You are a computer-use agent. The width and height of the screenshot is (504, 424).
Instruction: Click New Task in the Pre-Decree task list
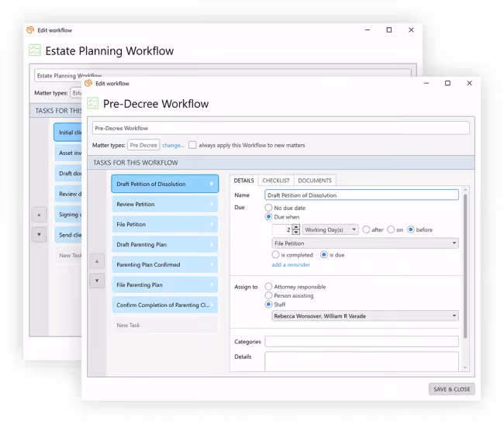[165, 325]
